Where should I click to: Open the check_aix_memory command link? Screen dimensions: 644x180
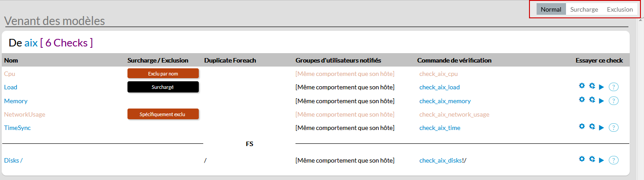click(445, 101)
